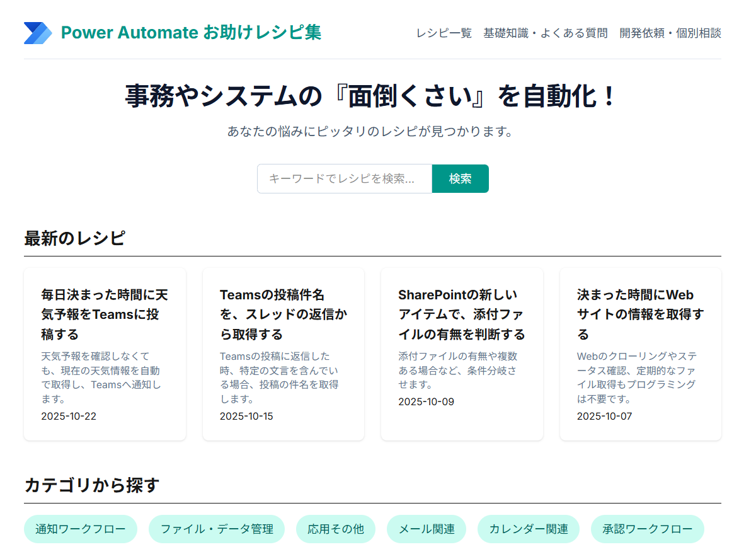This screenshot has height=547, width=756.
Task: Open the Web site data retrieval recipe
Action: 640,353
